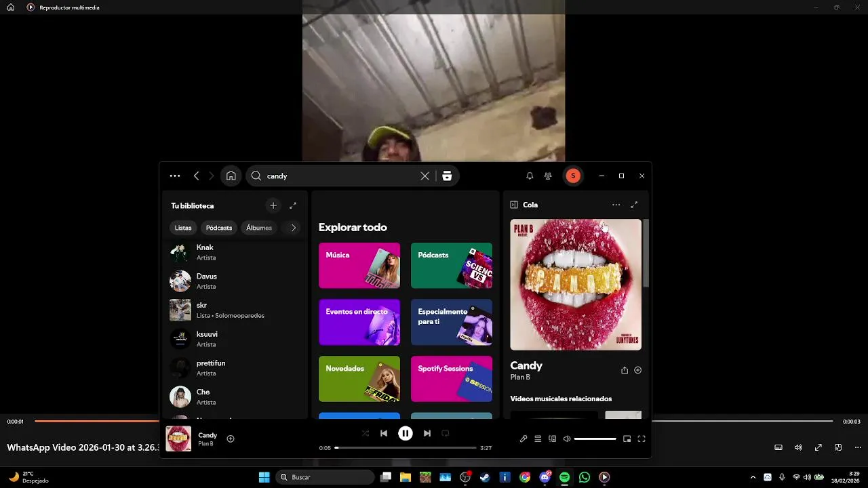Image resolution: width=868 pixels, height=488 pixels.
Task: Open the skr playlist by Solomeoparedes
Action: [x=235, y=310]
